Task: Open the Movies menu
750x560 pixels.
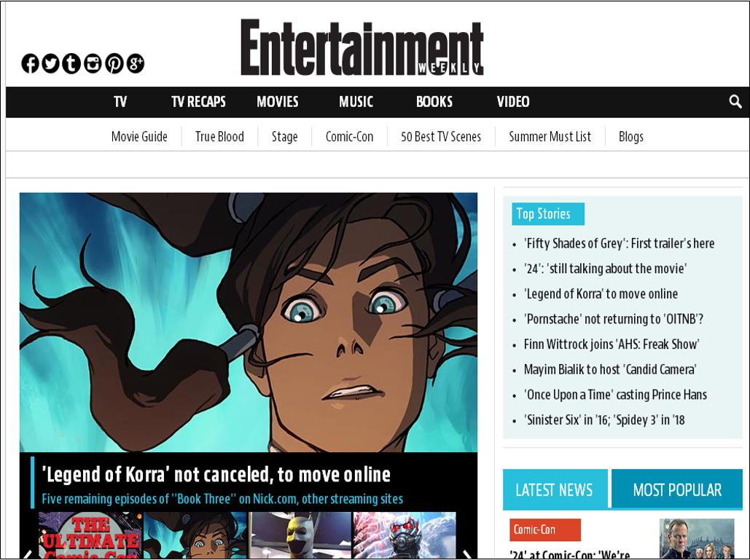Action: tap(278, 102)
